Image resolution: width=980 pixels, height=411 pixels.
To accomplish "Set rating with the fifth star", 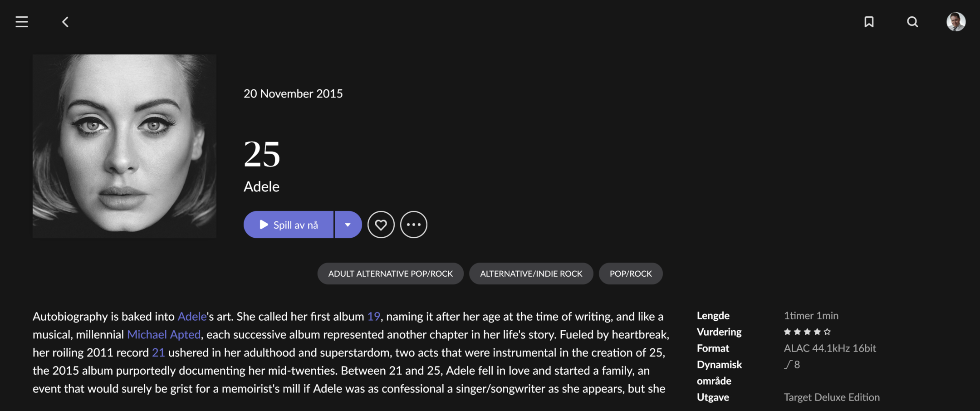I will click(x=827, y=332).
